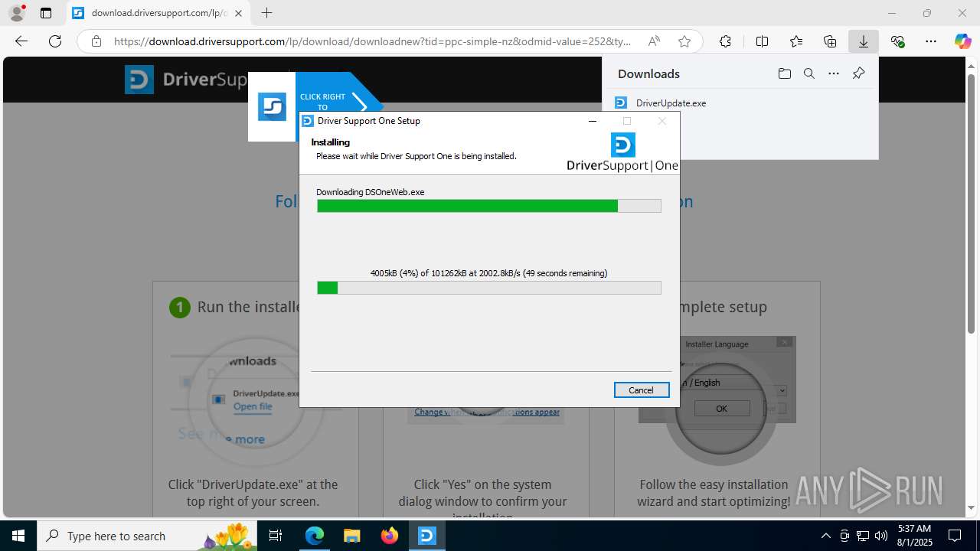Close the driversupport tab
The image size is (980, 551).
239,13
